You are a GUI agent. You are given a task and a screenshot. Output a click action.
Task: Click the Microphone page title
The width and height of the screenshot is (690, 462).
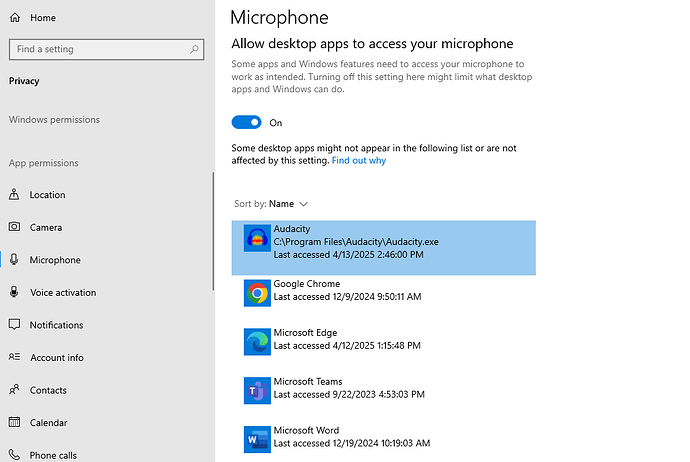tap(279, 18)
